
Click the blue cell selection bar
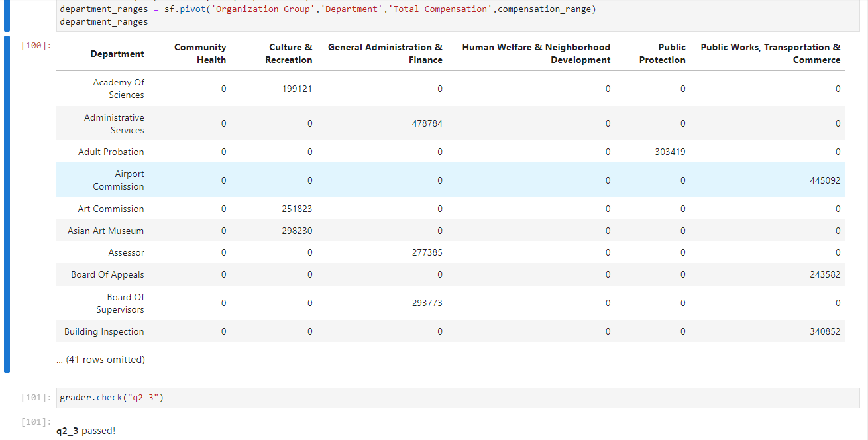pyautogui.click(x=7, y=199)
